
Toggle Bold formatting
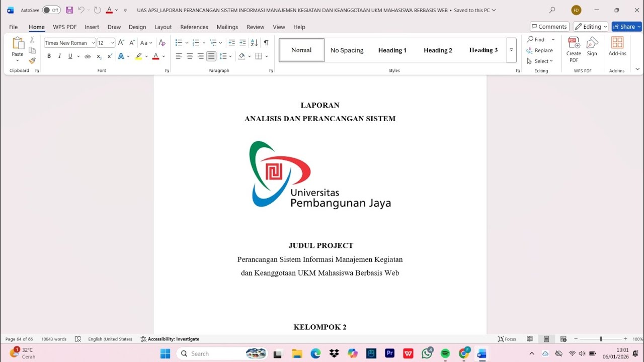point(49,56)
